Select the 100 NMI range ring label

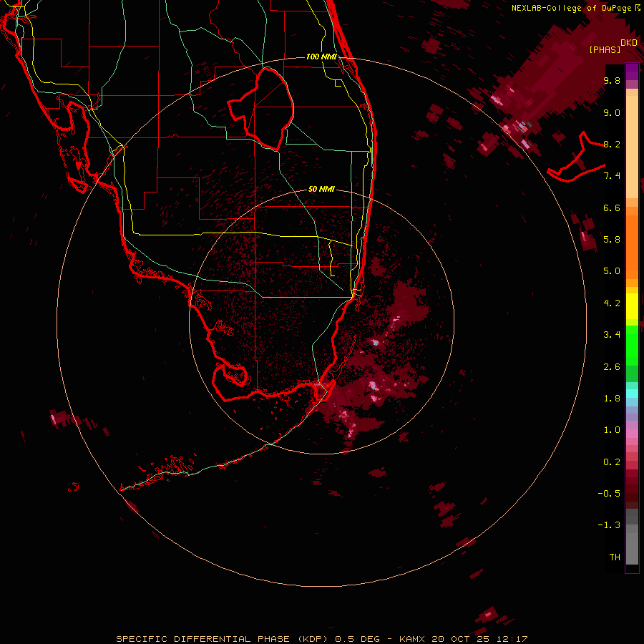coord(321,57)
